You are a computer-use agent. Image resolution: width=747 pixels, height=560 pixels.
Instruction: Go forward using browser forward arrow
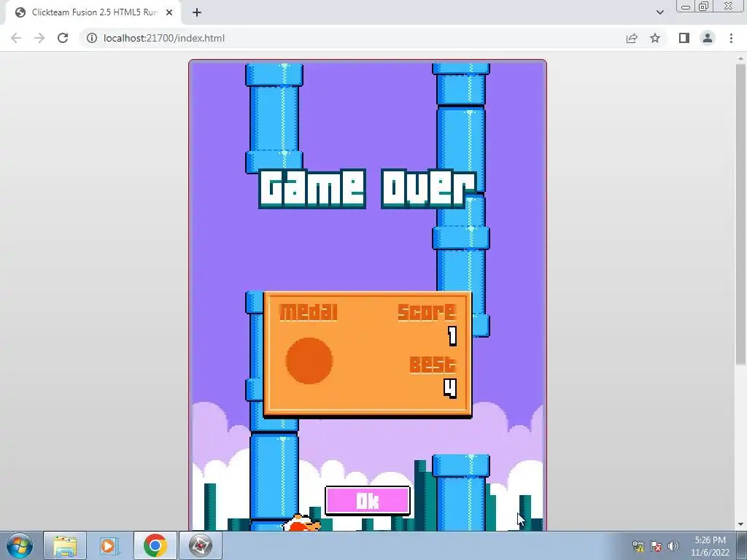[x=39, y=38]
